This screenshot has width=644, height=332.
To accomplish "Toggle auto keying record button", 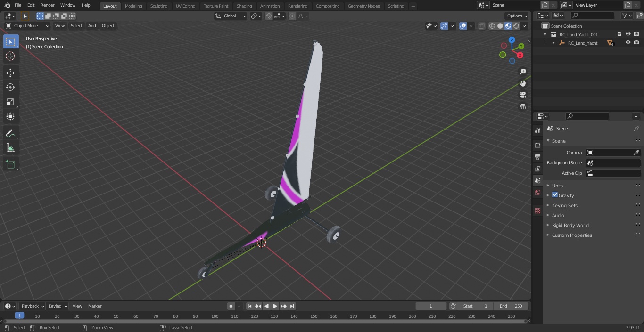I will click(x=231, y=306).
